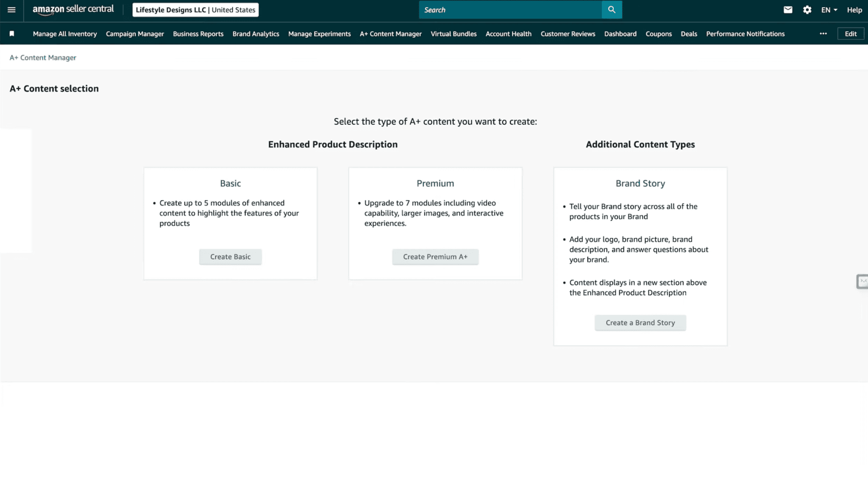Click the A+ Content selection heading
The height and width of the screenshot is (482, 868).
tap(54, 88)
